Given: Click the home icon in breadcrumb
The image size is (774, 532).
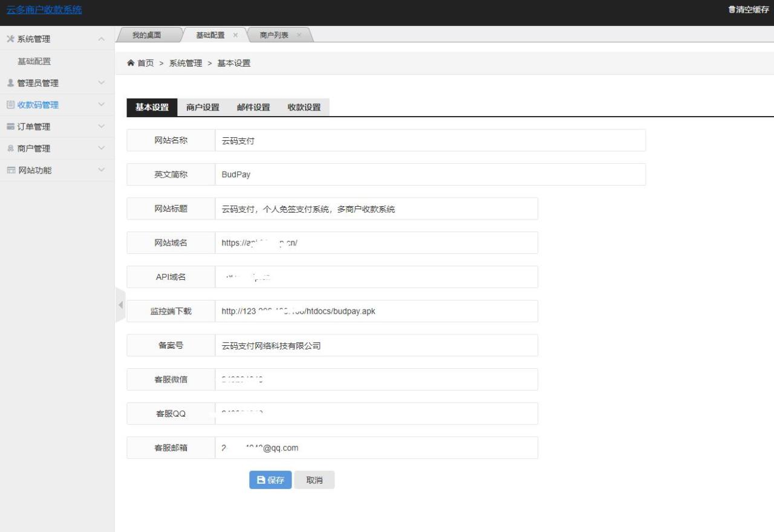Looking at the screenshot, I should tap(131, 63).
